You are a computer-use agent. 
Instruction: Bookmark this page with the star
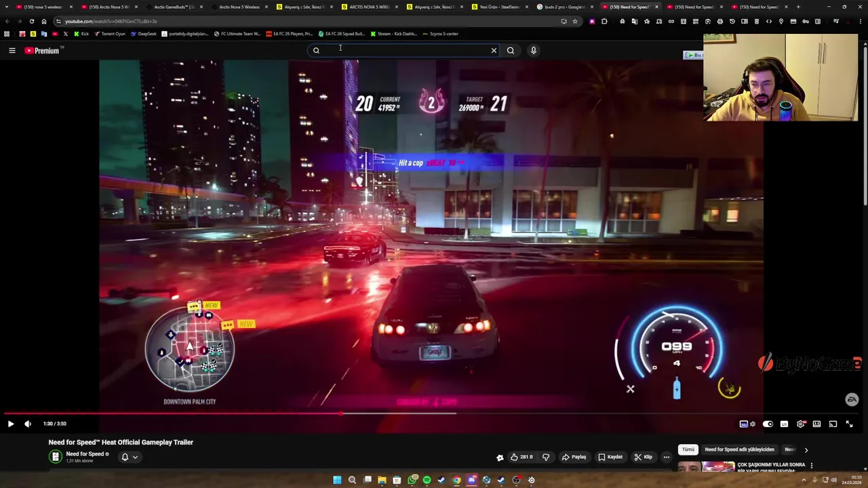click(x=575, y=21)
